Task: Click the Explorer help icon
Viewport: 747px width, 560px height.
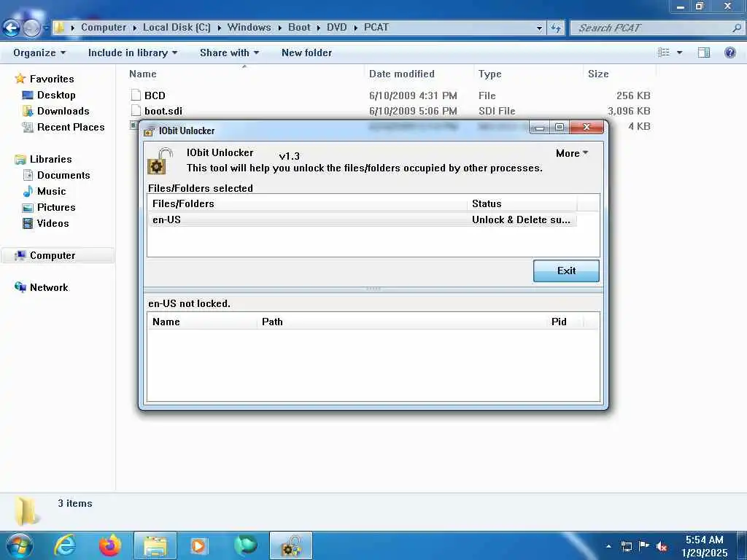Action: click(729, 52)
